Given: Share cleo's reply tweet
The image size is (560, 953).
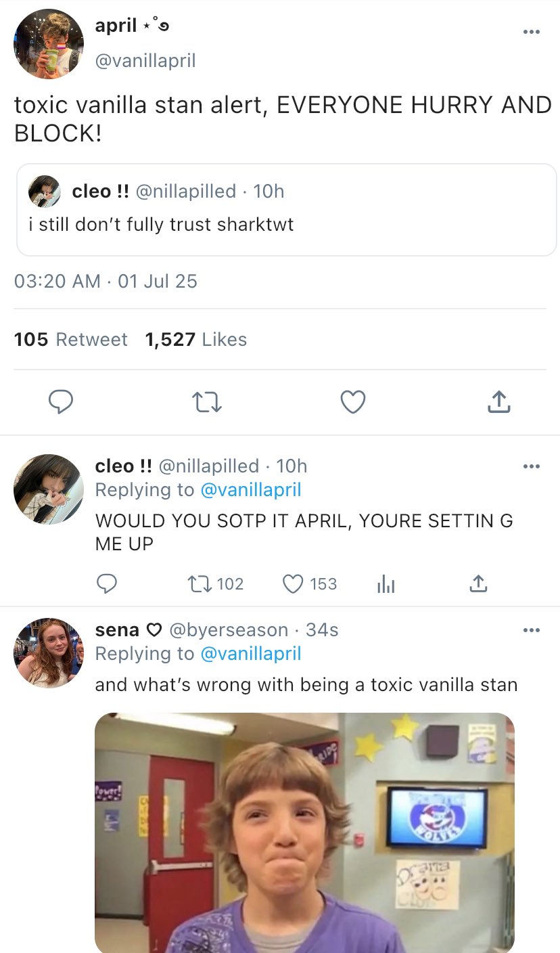Looking at the screenshot, I should (x=477, y=583).
